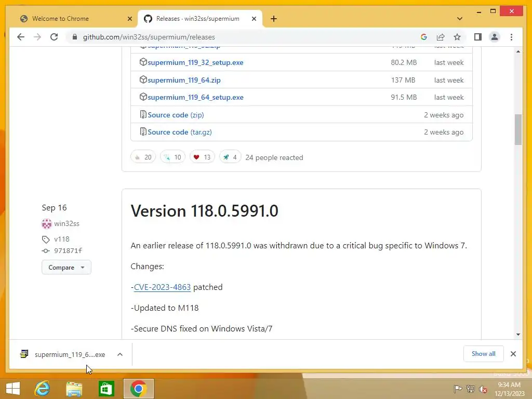Open the Chrome three-dot menu
This screenshot has width=532, height=399.
pyautogui.click(x=511, y=37)
